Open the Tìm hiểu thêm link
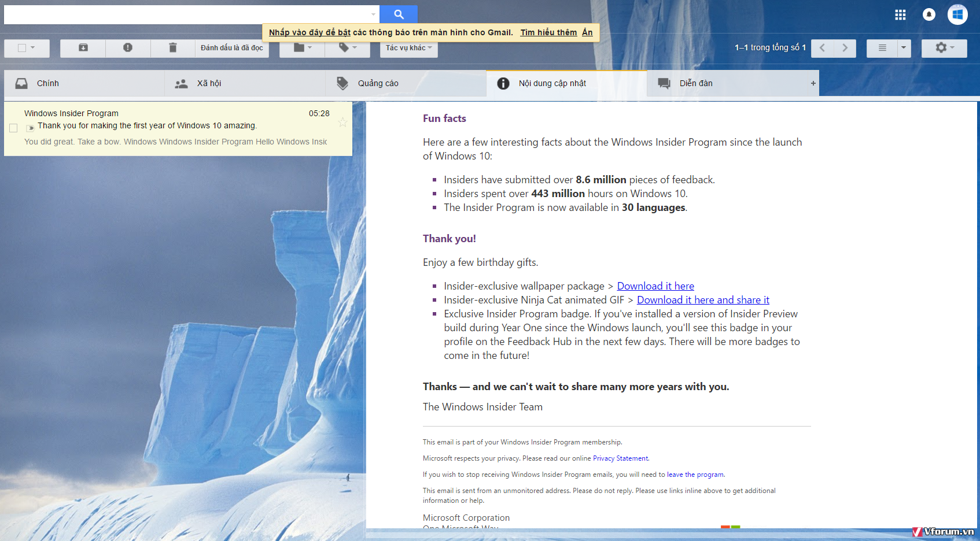 point(548,32)
